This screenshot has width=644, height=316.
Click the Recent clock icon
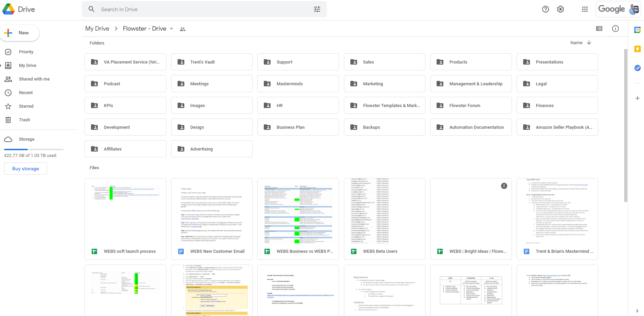(x=8, y=92)
